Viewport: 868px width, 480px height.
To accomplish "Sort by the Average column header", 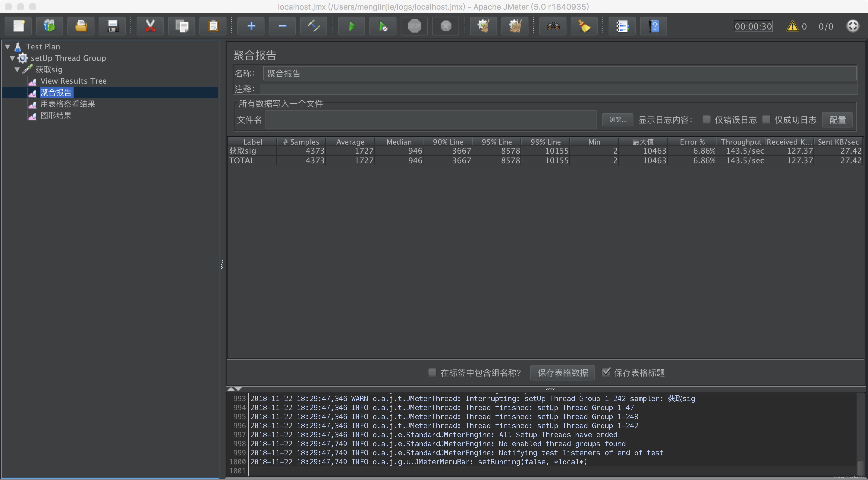I will point(350,142).
